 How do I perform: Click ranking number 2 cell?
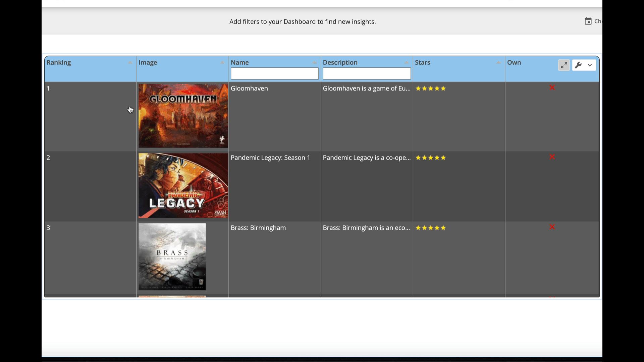(x=91, y=186)
